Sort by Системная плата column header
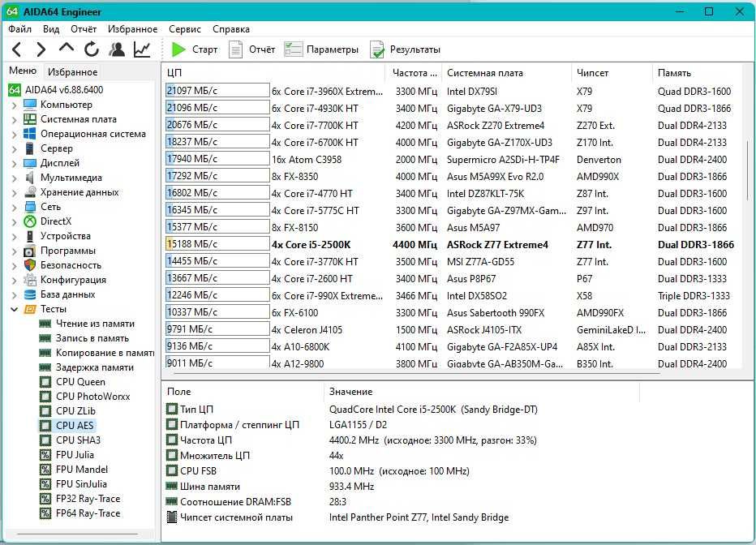756x545 pixels. point(506,73)
